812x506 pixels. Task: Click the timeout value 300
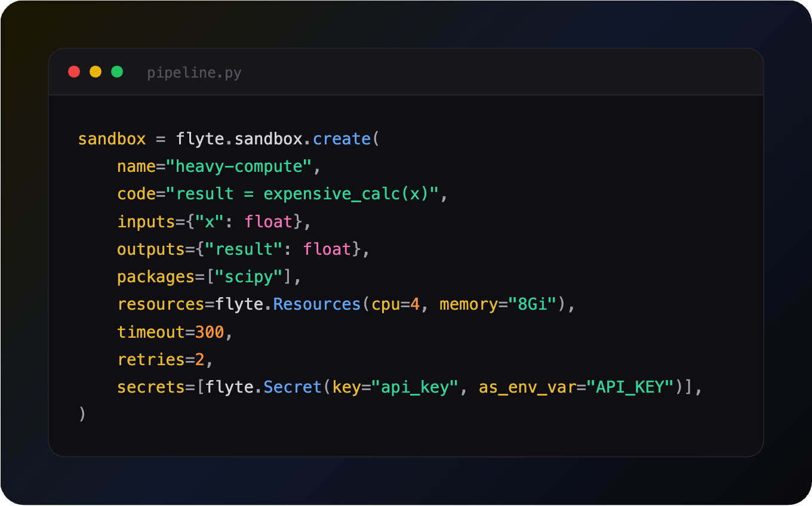pos(210,332)
